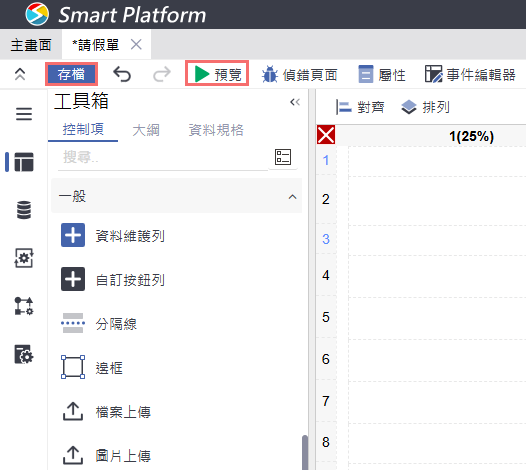The width and height of the screenshot is (526, 470).
Task: Switch to the 資料規格 tab
Action: tap(216, 130)
